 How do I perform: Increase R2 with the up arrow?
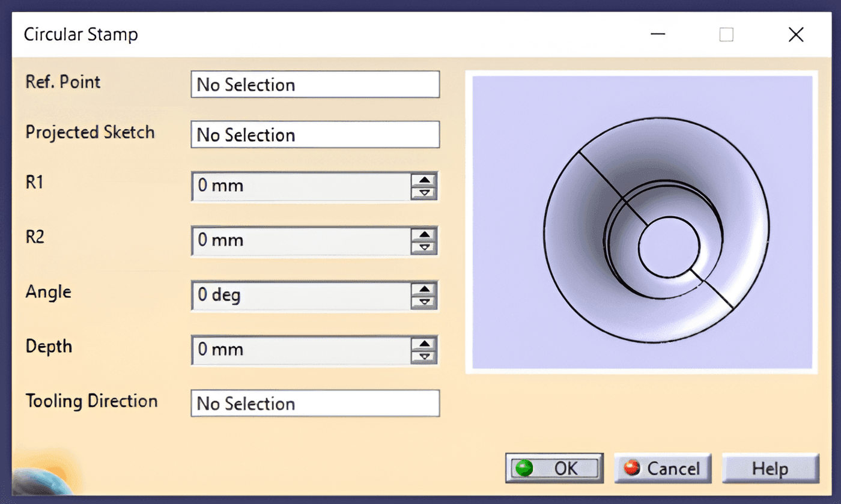point(425,234)
